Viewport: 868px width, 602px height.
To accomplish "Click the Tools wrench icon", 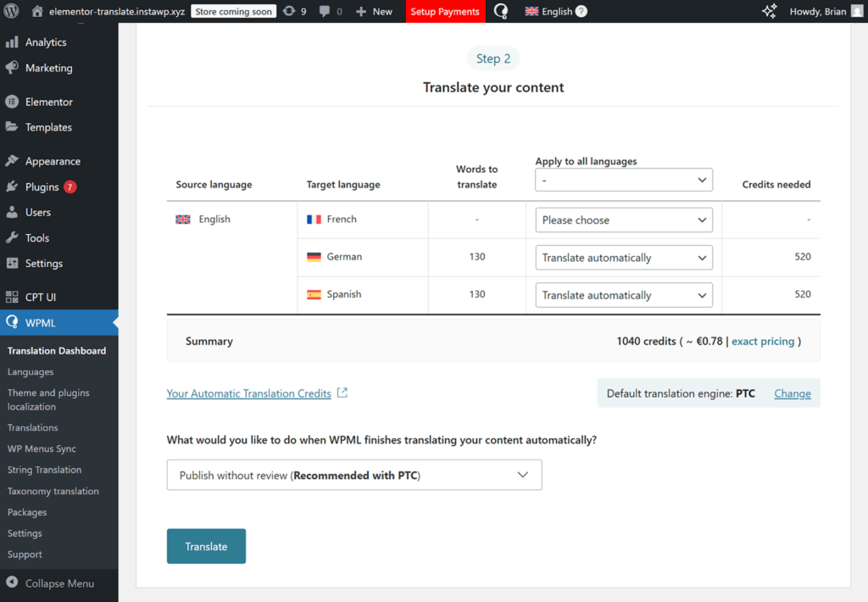I will tap(12, 237).
